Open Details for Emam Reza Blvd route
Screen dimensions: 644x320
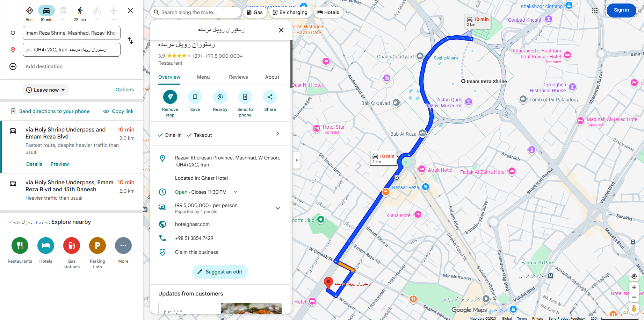pyautogui.click(x=34, y=164)
